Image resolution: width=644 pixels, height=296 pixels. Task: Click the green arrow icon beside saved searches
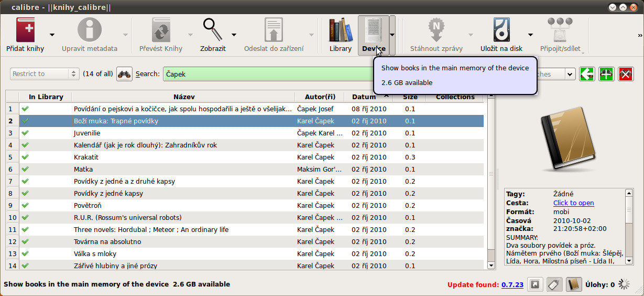(x=587, y=74)
